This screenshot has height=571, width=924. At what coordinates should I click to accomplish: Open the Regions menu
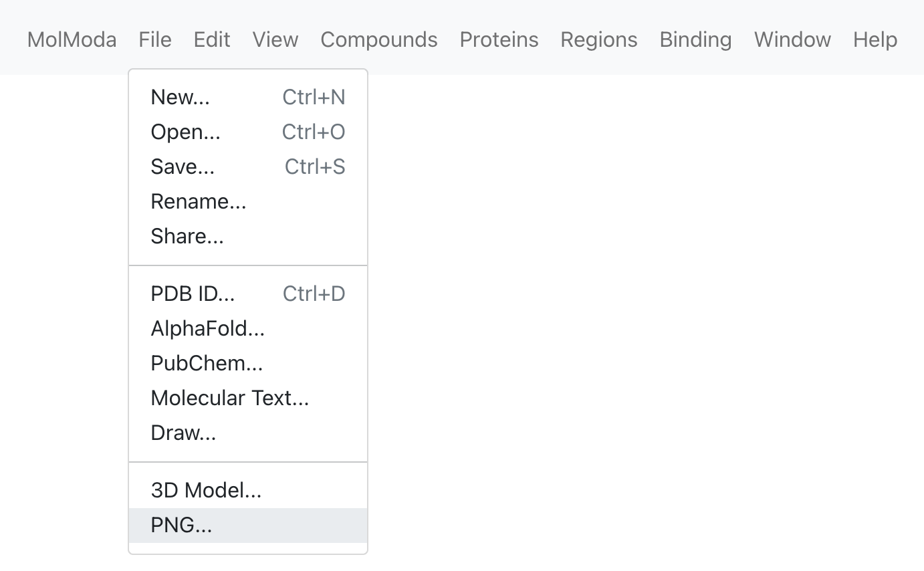599,39
